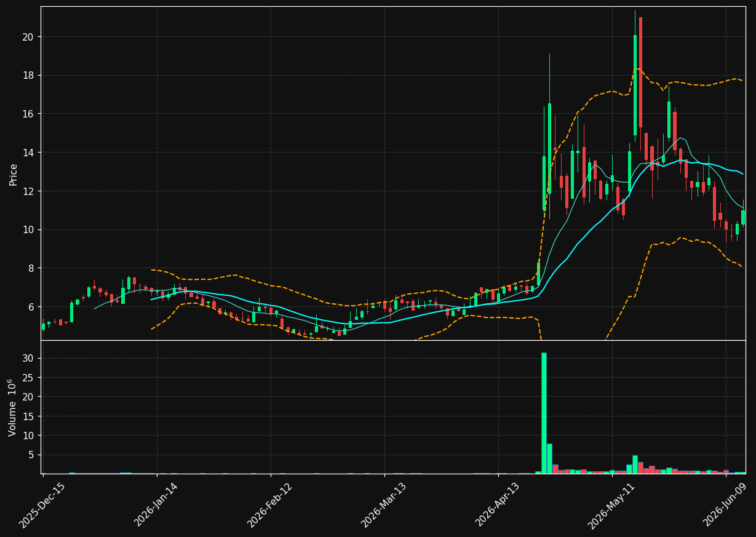Image resolution: width=756 pixels, height=537 pixels.
Task: Click the 20 tick on Volume axis
Action: pyautogui.click(x=28, y=397)
